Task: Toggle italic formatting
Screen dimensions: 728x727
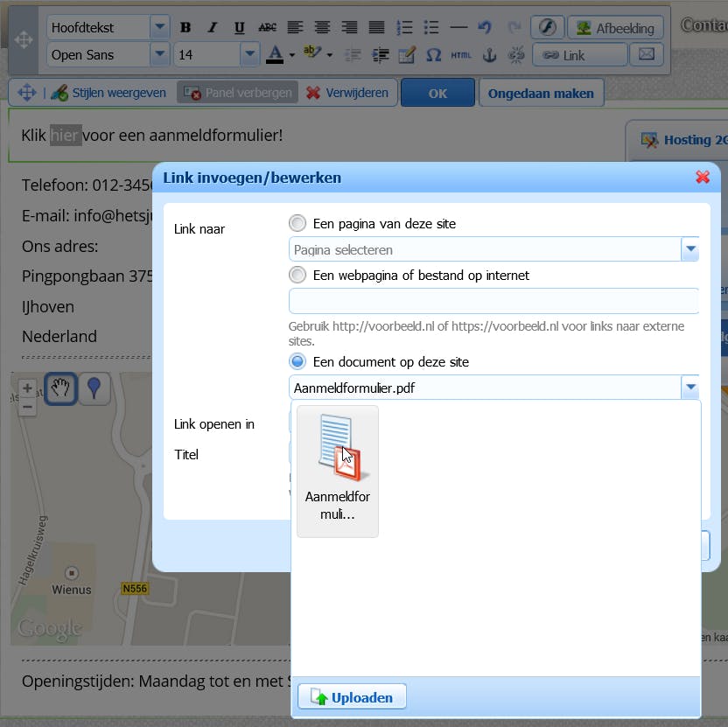Action: click(212, 27)
